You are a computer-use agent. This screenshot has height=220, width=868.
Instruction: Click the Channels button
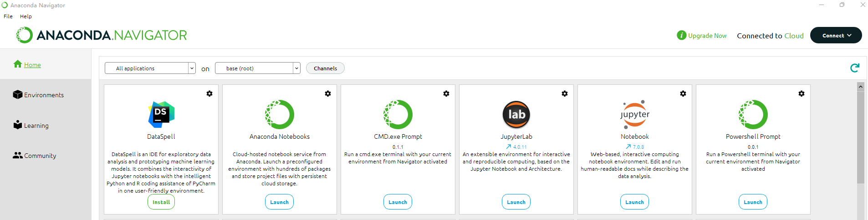[325, 68]
